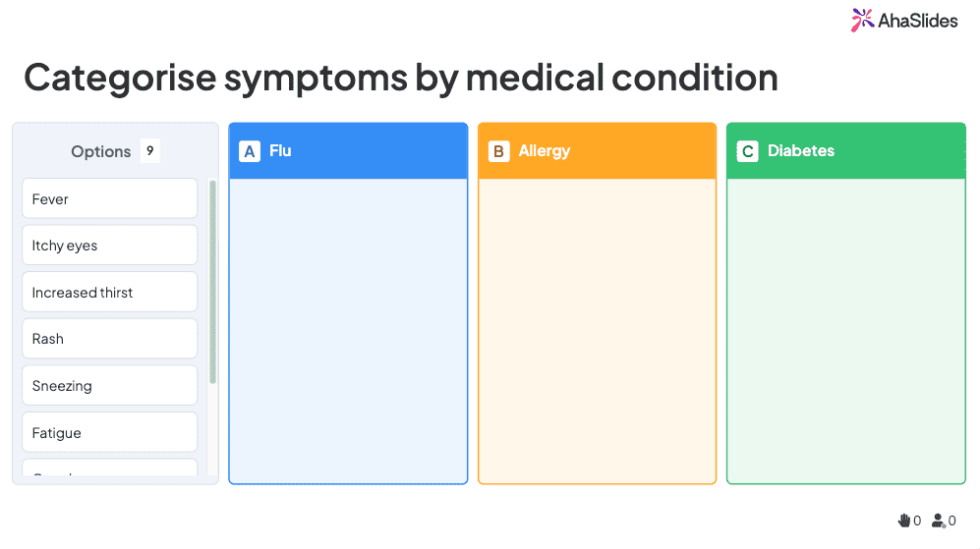Click the participants count icon
The image size is (980, 549).
(x=939, y=521)
